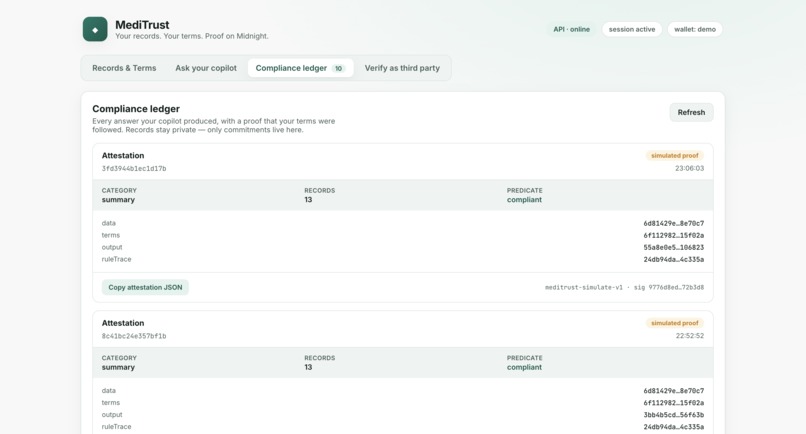Click output hash 55a8e0e5…106823
Viewport: 806px width, 434px height.
click(673, 247)
